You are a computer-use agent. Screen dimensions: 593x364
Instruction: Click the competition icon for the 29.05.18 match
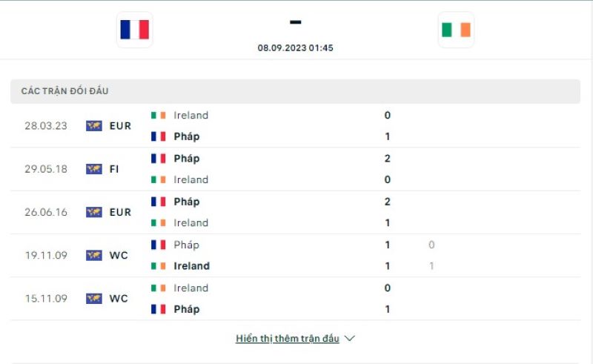pyautogui.click(x=93, y=169)
